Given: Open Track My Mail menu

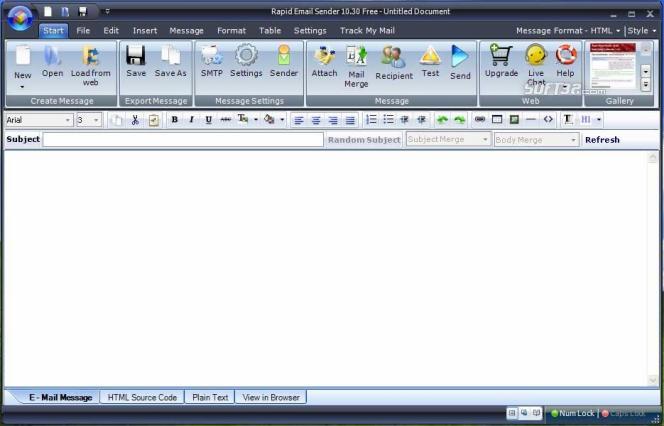Looking at the screenshot, I should [367, 30].
